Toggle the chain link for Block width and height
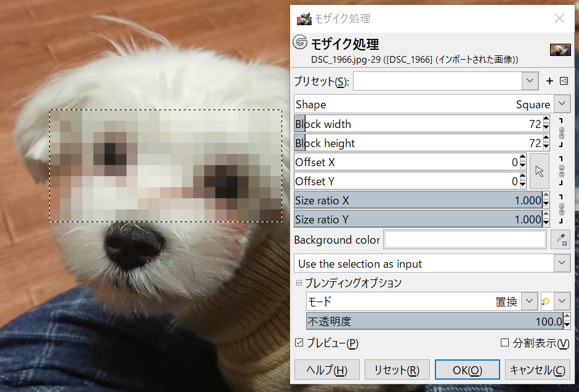The width and height of the screenshot is (579, 392). point(562,133)
